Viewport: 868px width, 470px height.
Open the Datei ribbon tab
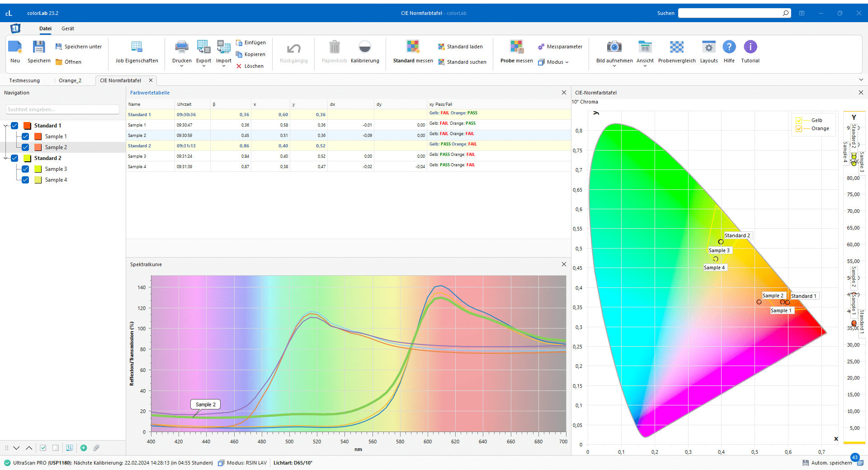pyautogui.click(x=45, y=28)
